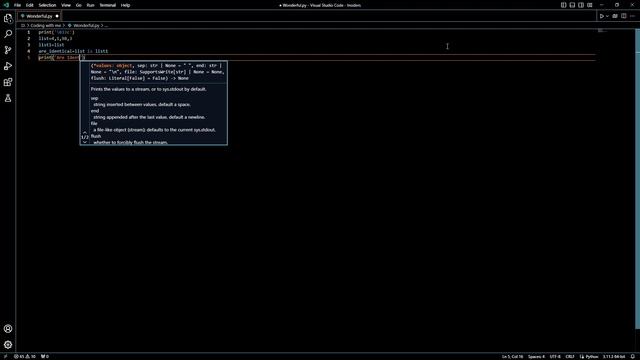Toggle the bottom panel layout icon

572,5
